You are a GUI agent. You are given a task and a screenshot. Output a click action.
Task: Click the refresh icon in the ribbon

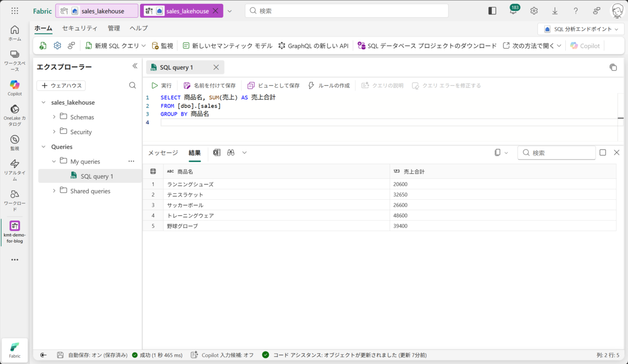[x=43, y=46]
